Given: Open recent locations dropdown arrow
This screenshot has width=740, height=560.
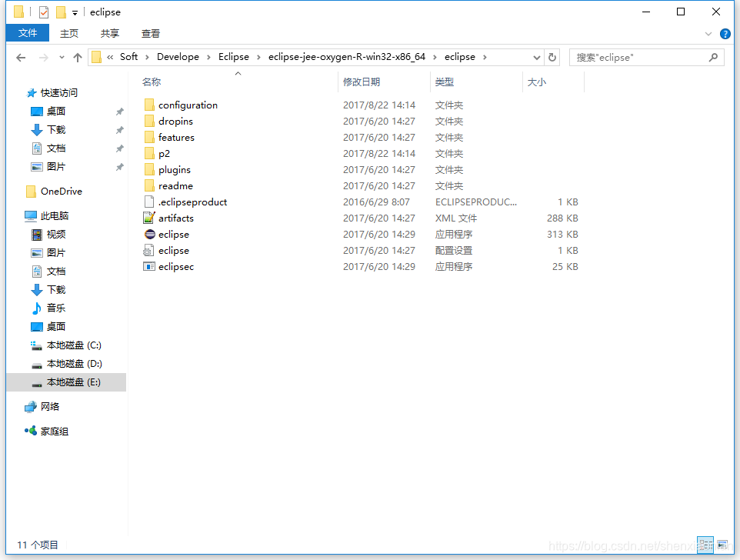Looking at the screenshot, I should pyautogui.click(x=62, y=58).
